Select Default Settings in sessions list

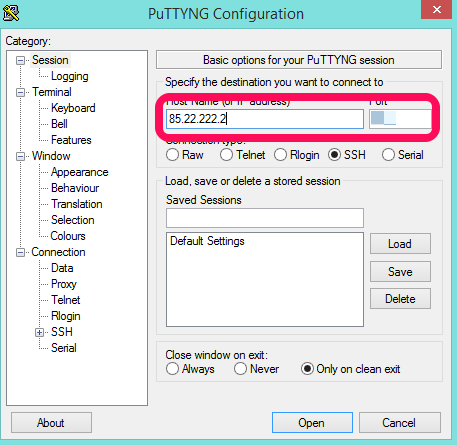(207, 241)
